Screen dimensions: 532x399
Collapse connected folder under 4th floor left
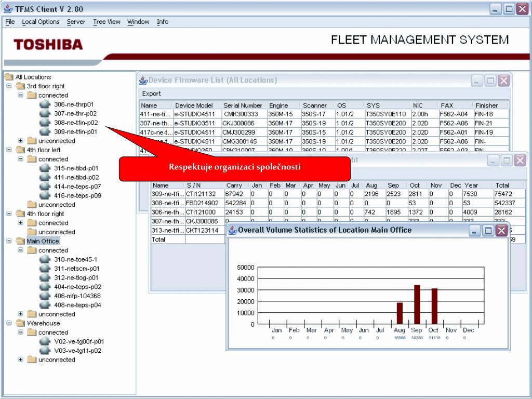point(21,159)
